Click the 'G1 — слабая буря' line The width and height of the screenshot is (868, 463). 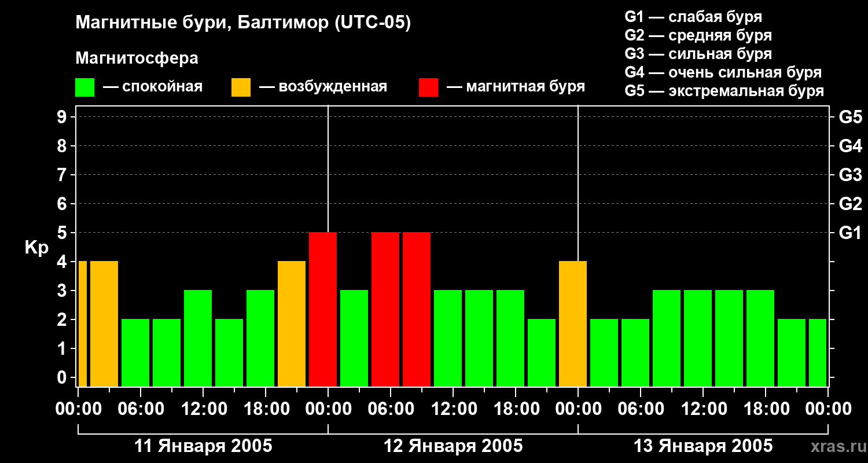(x=693, y=17)
